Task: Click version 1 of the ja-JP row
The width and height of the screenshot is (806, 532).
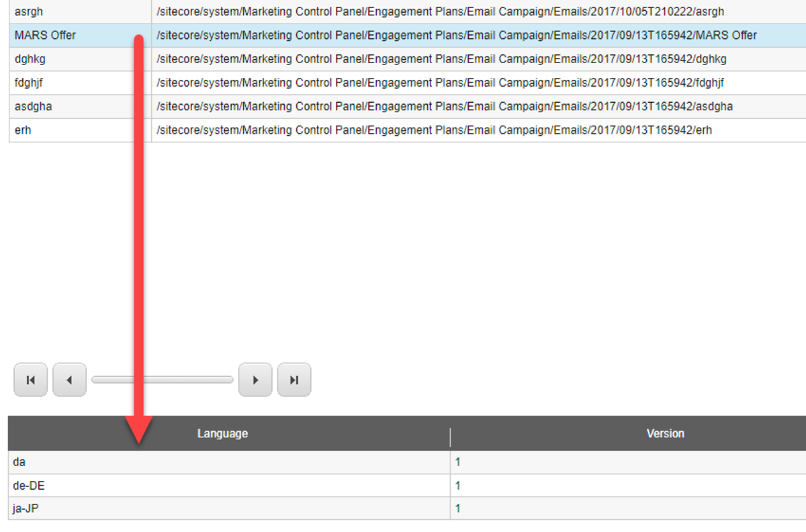Action: point(458,508)
